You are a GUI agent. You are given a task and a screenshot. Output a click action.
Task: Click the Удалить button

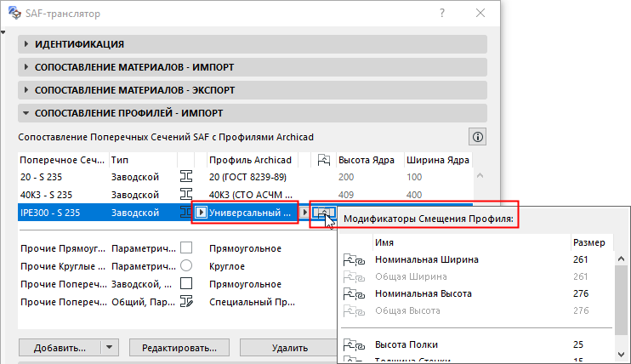[289, 348]
